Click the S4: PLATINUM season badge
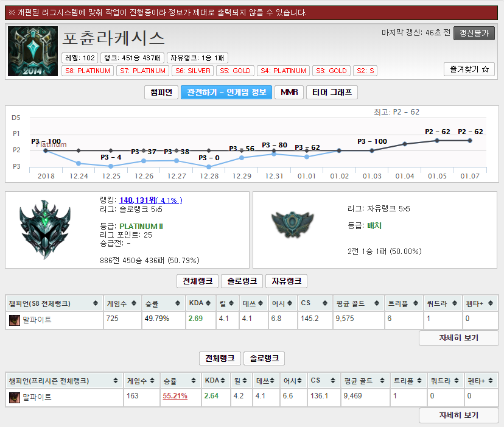The image size is (504, 427). coord(283,71)
